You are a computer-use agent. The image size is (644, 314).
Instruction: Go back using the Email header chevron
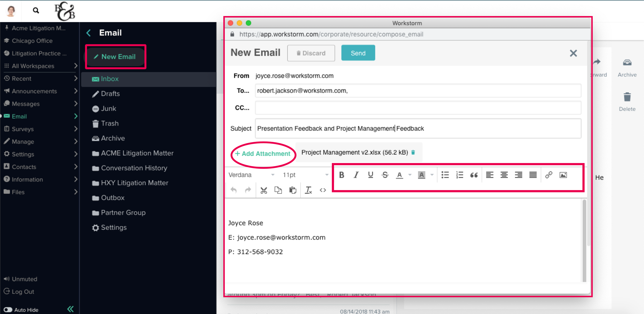88,33
